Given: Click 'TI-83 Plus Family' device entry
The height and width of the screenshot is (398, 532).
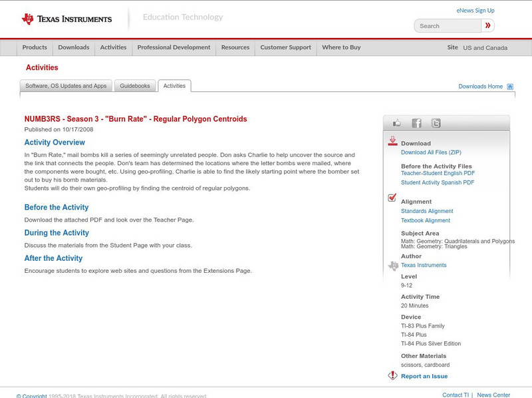Looking at the screenshot, I should click(x=423, y=326).
